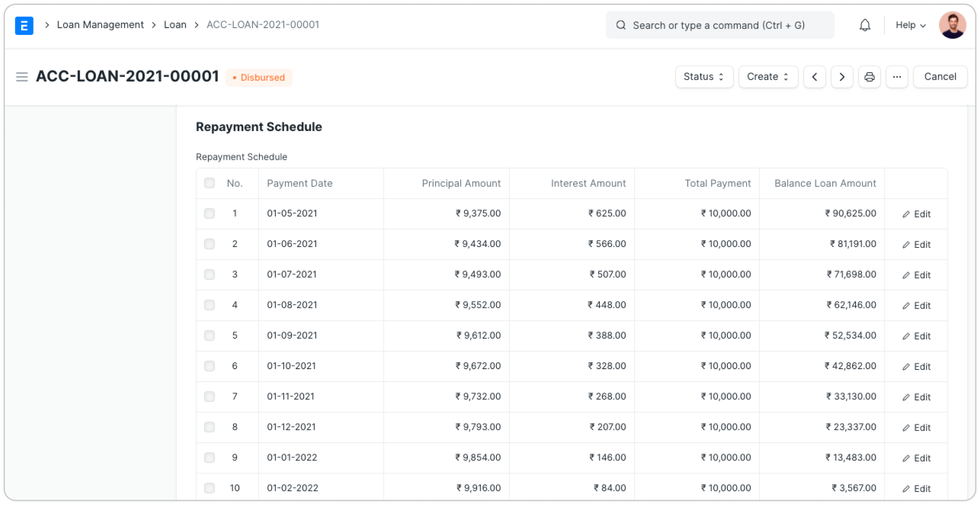
Task: Click the printer icon to print loan
Action: [869, 77]
